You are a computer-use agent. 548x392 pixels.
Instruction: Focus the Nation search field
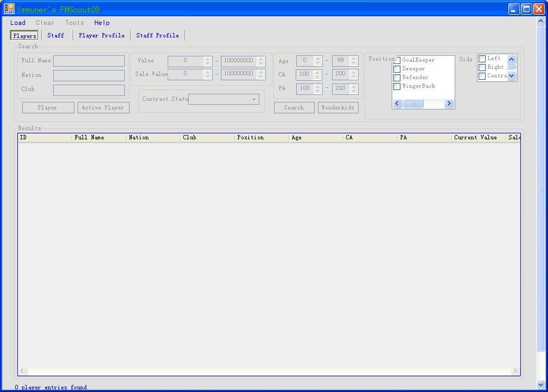(89, 75)
